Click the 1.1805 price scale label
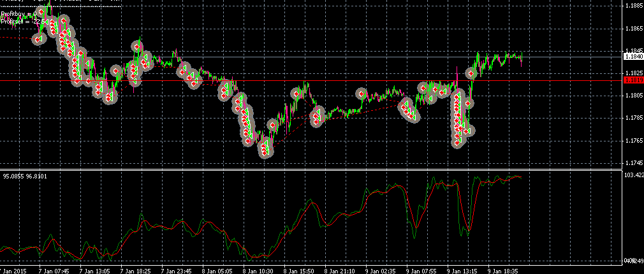644x274 pixels. point(633,96)
